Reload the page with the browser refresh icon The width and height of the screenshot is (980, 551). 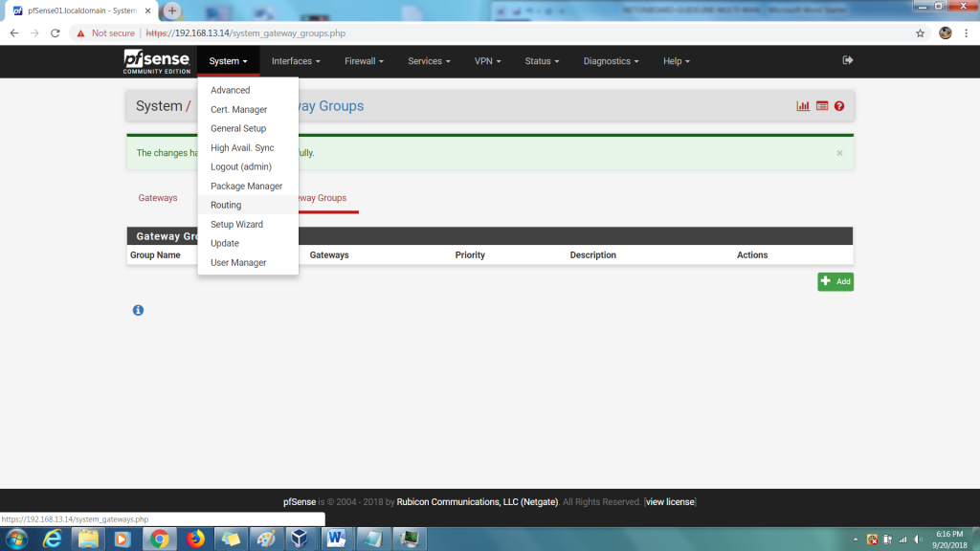coord(55,32)
